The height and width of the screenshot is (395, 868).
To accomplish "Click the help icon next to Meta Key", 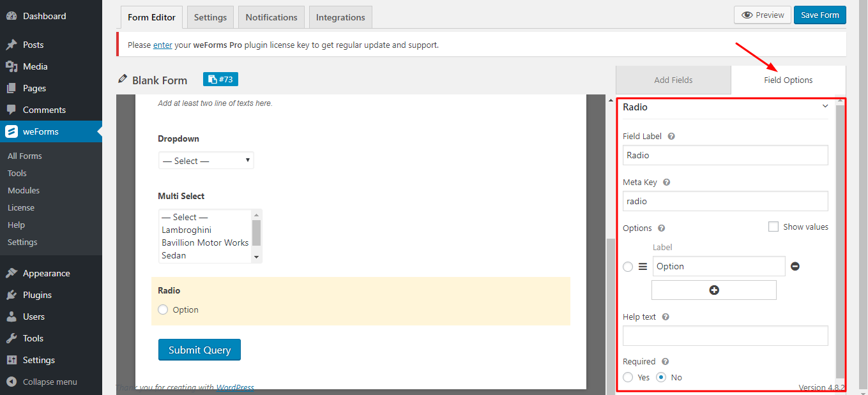I will [x=666, y=183].
